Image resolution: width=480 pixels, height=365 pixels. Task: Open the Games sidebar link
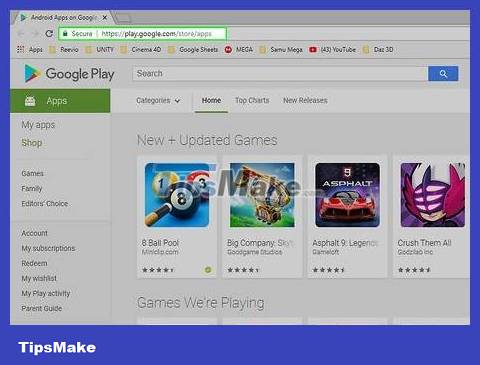32,173
